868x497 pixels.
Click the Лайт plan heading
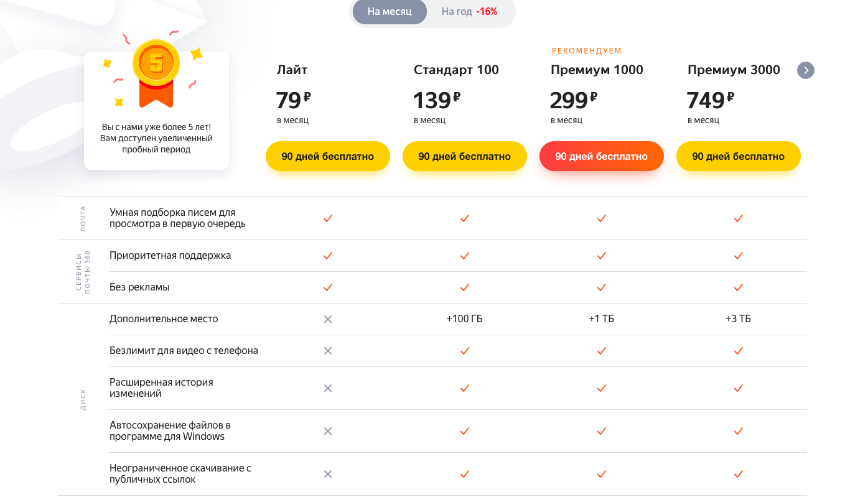coord(292,70)
